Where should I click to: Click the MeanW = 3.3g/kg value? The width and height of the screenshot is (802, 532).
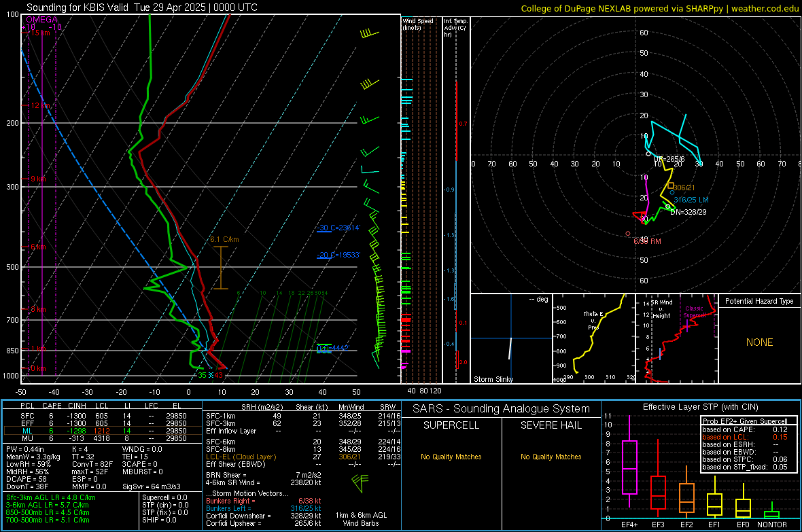pyautogui.click(x=33, y=457)
